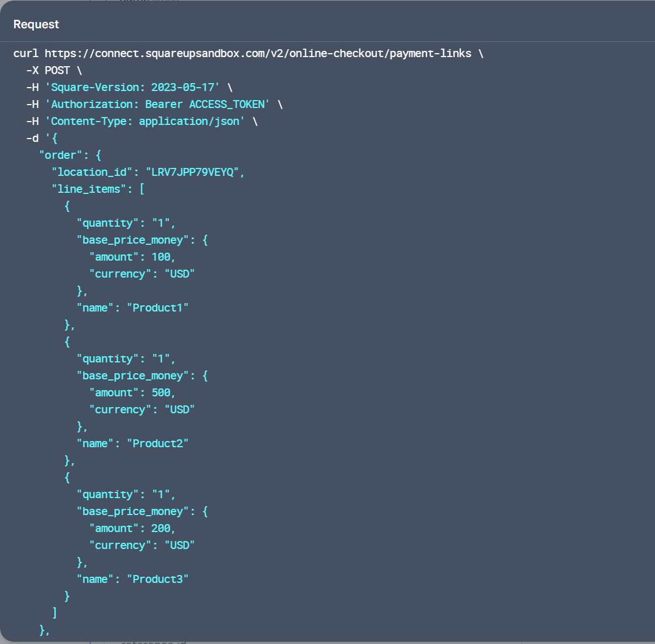The width and height of the screenshot is (655, 644).
Task: Click the amount value 100
Action: (161, 257)
